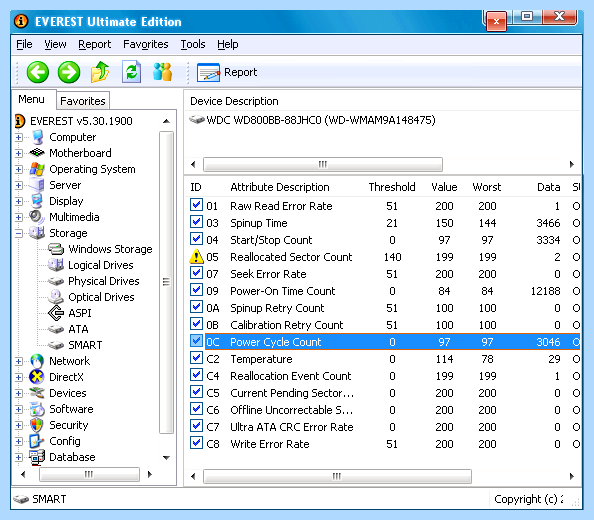The height and width of the screenshot is (520, 594).
Task: Click the Up folder toolbar icon
Action: [x=100, y=72]
